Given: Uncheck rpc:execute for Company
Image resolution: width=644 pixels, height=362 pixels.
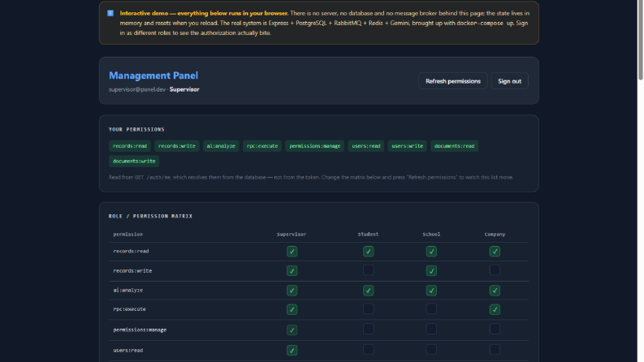Looking at the screenshot, I should [x=495, y=309].
